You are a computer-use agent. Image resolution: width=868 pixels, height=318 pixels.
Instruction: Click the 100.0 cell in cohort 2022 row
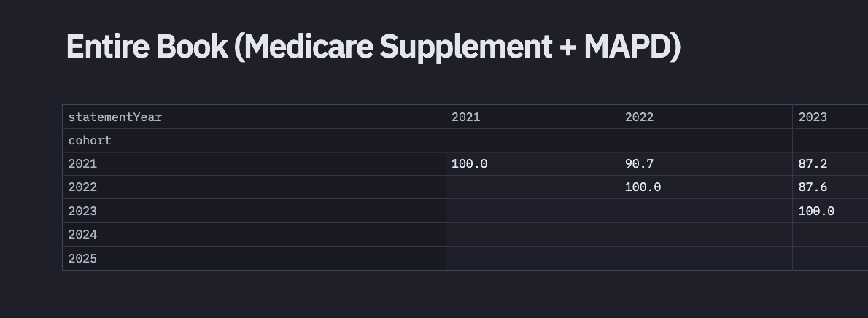click(643, 187)
